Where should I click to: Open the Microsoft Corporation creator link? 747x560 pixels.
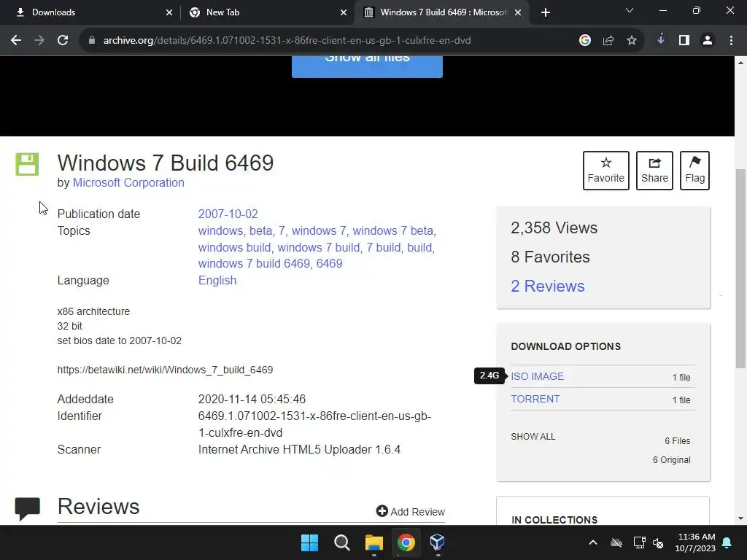coord(128,183)
